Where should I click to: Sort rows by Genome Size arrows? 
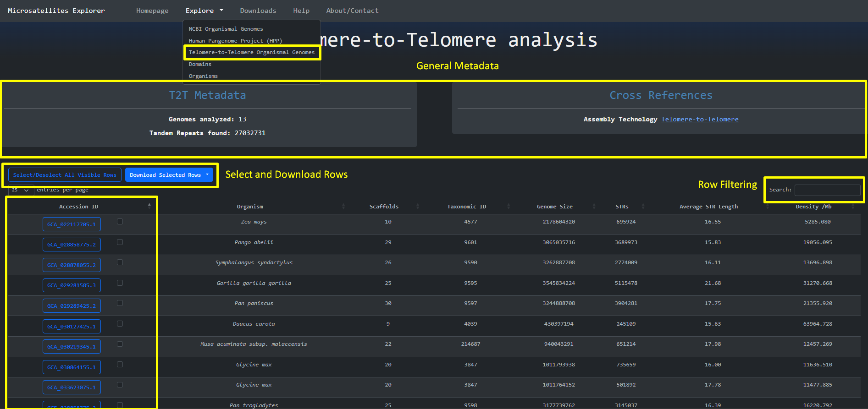tap(594, 207)
